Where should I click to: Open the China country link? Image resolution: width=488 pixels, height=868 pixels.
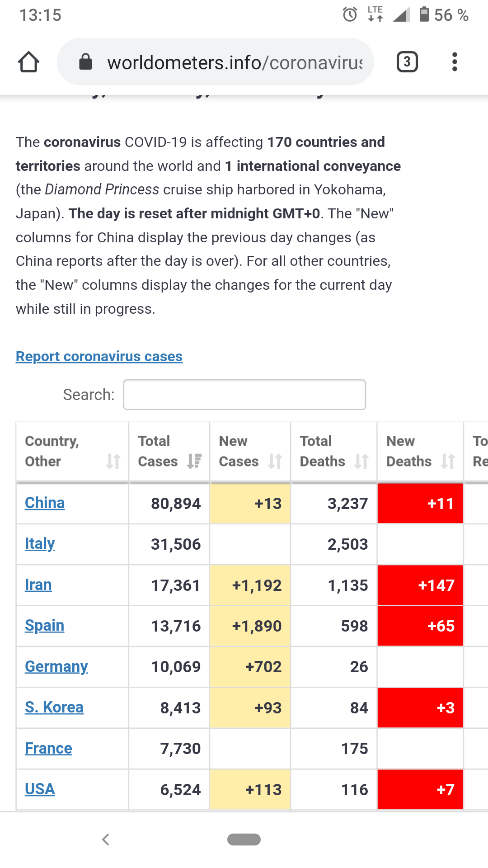coord(45,503)
